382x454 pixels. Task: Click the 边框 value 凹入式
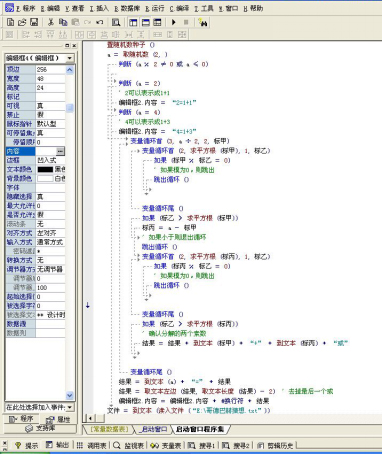click(x=50, y=160)
